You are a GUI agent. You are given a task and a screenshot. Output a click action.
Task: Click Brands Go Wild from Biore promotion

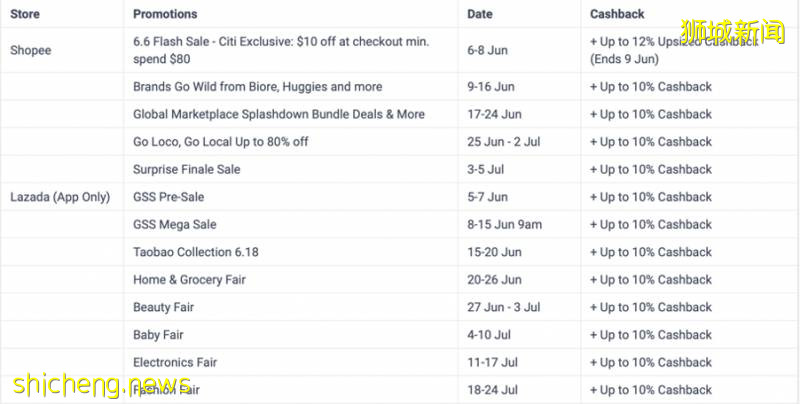tap(257, 87)
